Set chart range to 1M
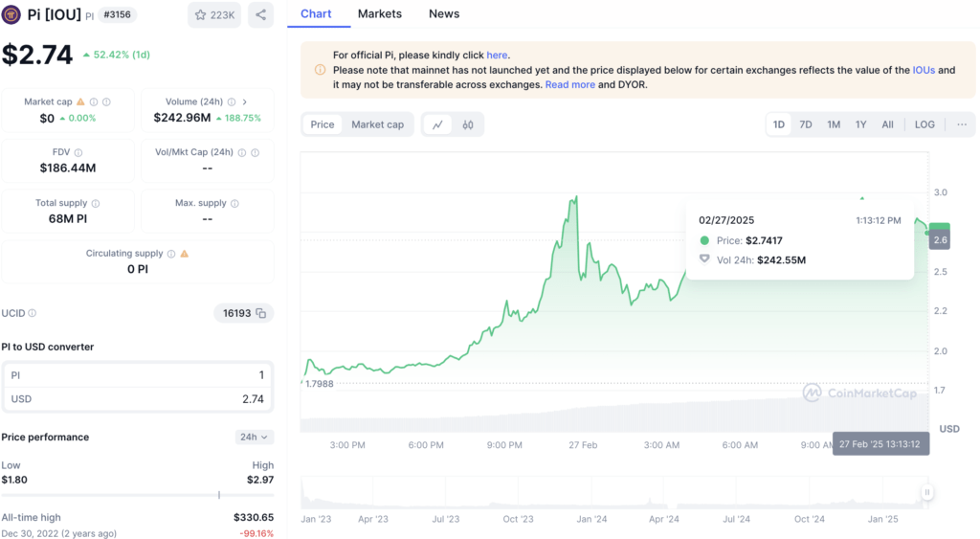Viewport: 980px width, 539px height. pos(834,124)
